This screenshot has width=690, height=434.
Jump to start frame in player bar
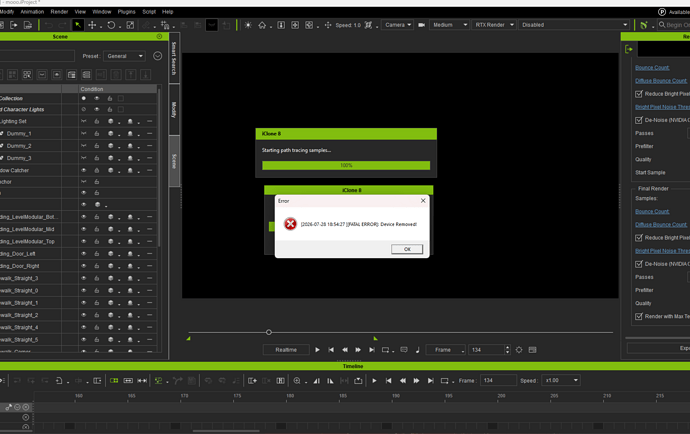(331, 350)
